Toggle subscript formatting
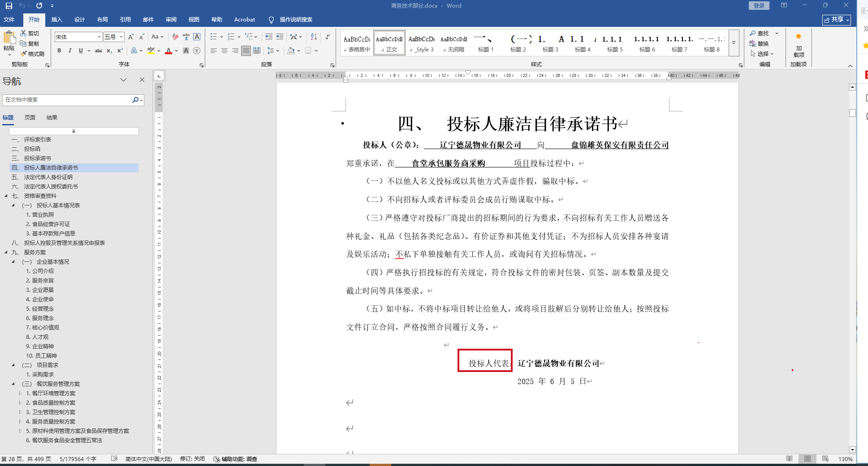The height and width of the screenshot is (466, 868). [x=109, y=51]
